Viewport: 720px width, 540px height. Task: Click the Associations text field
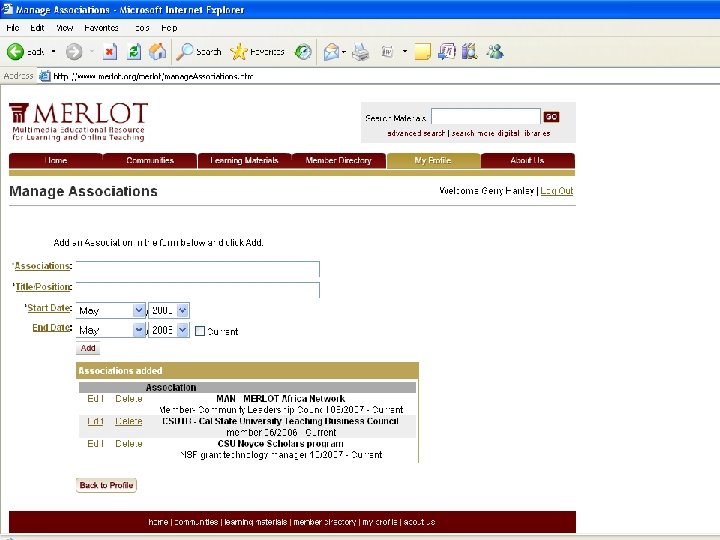[x=198, y=269]
